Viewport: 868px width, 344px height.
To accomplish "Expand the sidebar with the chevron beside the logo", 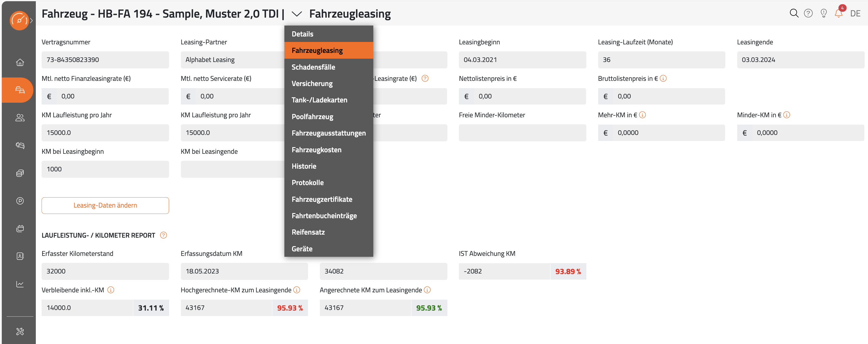I will [31, 20].
